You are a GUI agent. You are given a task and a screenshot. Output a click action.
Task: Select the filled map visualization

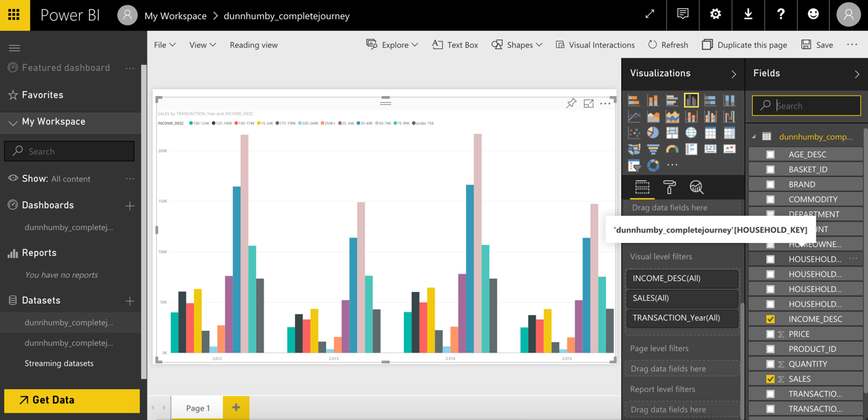click(x=634, y=149)
